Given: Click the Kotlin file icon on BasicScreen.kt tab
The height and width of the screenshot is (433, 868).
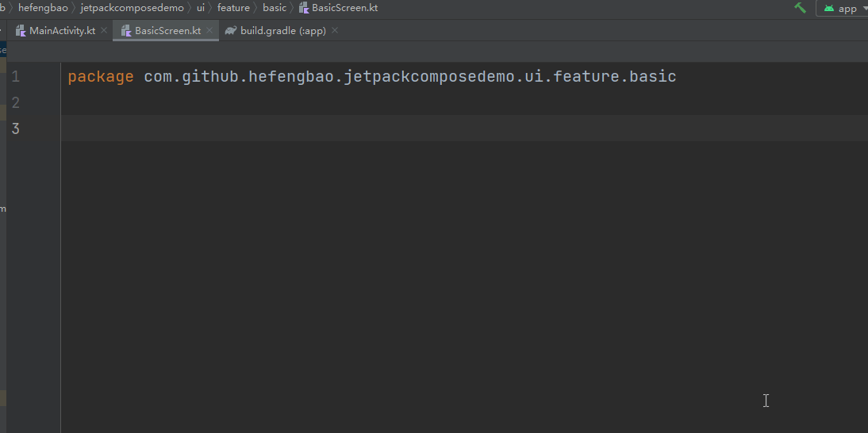Looking at the screenshot, I should (126, 31).
